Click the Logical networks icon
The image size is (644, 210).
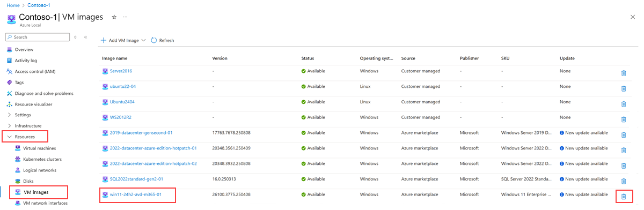(18, 170)
